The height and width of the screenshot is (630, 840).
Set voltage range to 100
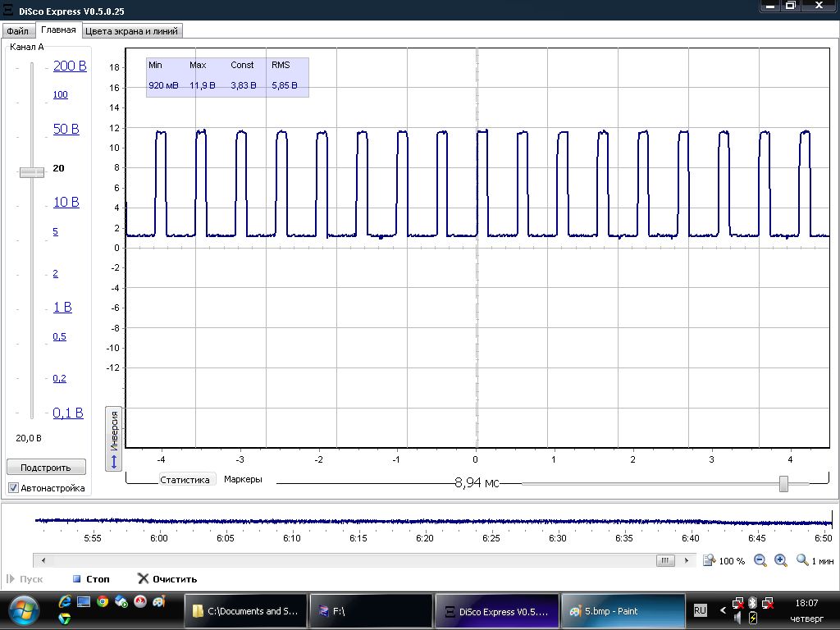point(60,95)
